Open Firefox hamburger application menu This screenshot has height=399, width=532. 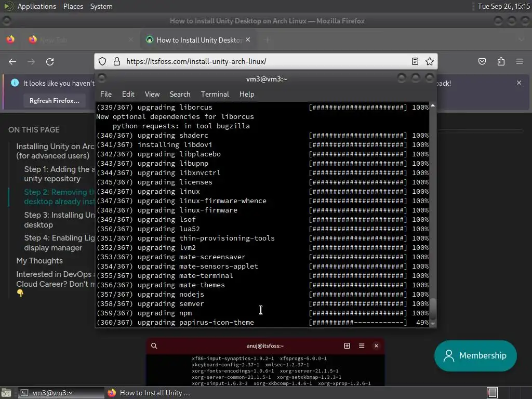[520, 61]
